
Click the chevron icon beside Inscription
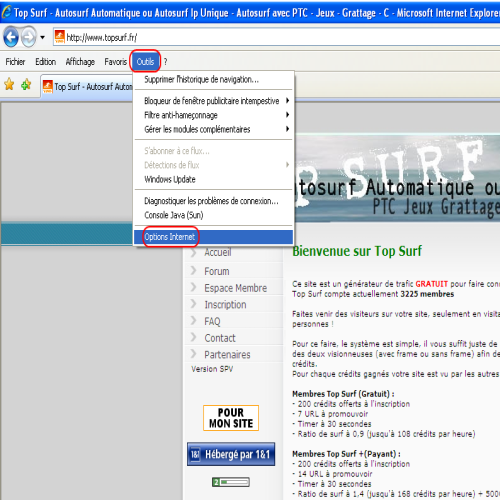click(193, 303)
